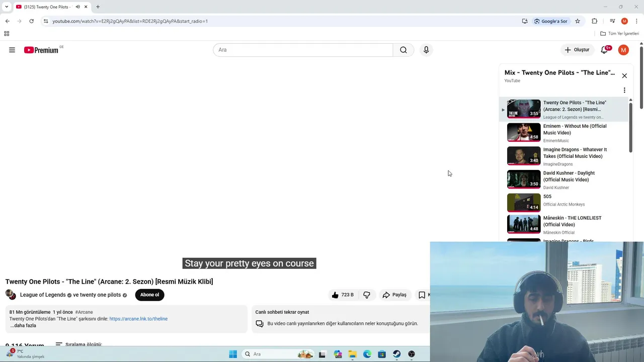The height and width of the screenshot is (362, 644).
Task: Open the Chrome extensions puzzle icon
Action: pos(594,21)
